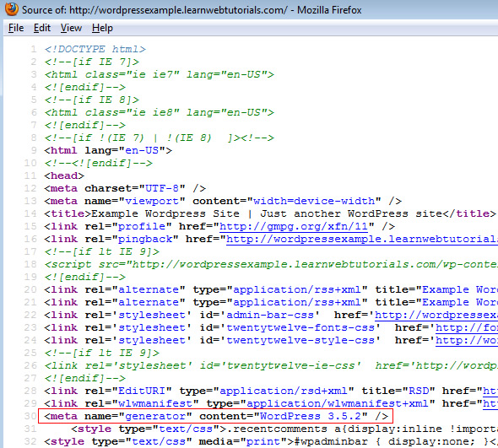Open the twentytwelve-fonts-css href link
498x448 pixels.
(x=467, y=327)
